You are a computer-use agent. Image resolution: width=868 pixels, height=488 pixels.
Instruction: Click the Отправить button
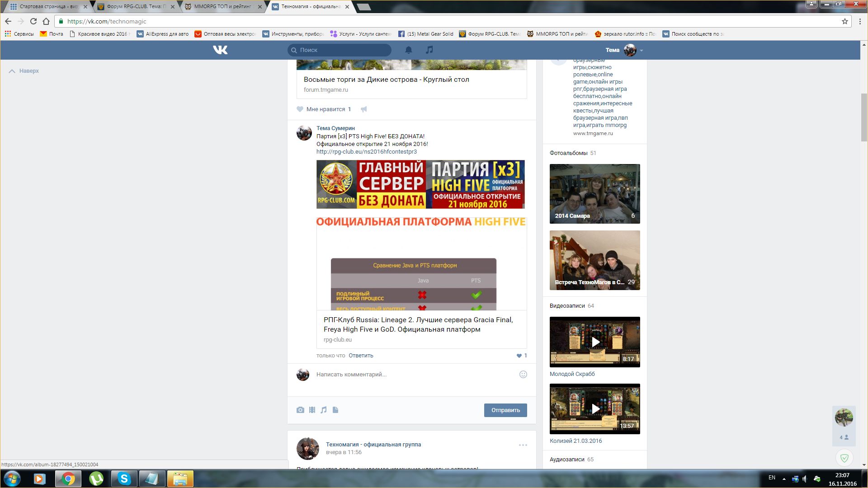(x=505, y=410)
